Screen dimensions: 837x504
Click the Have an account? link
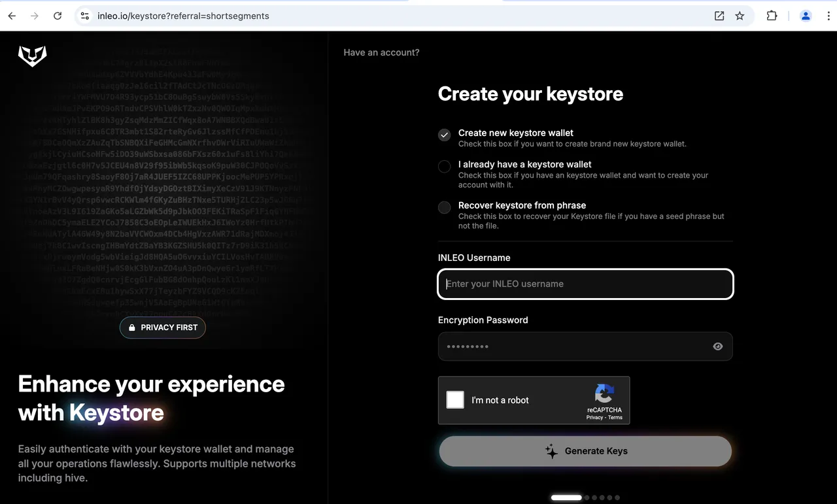click(x=381, y=52)
